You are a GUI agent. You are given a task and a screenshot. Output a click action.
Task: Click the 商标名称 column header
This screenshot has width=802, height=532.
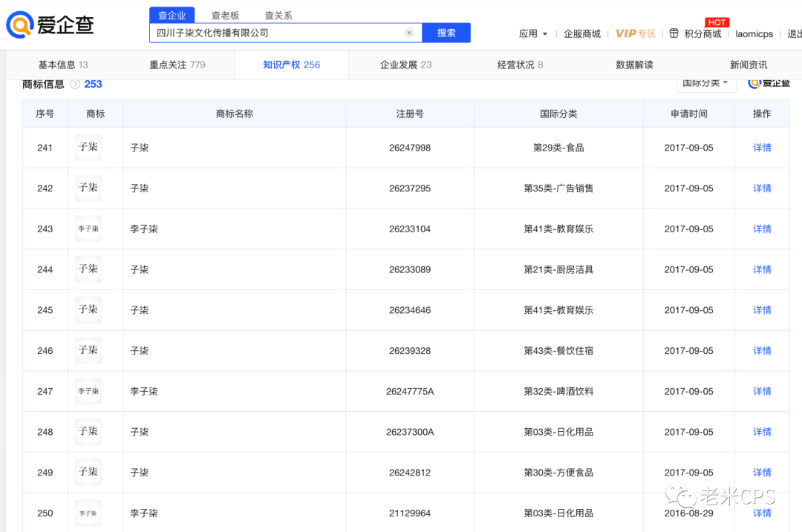click(x=234, y=114)
